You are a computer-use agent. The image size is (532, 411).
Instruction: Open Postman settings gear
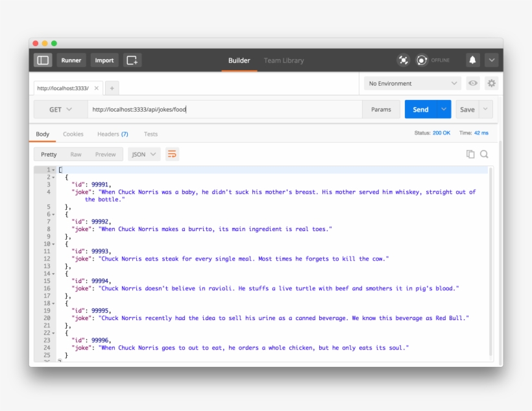coord(491,83)
